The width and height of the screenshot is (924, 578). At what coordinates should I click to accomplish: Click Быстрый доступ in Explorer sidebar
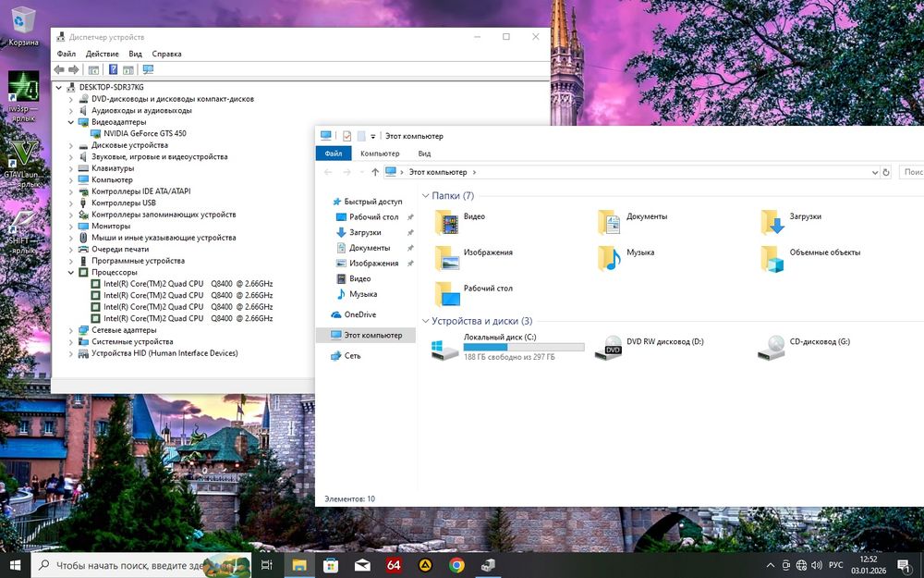[x=367, y=202]
